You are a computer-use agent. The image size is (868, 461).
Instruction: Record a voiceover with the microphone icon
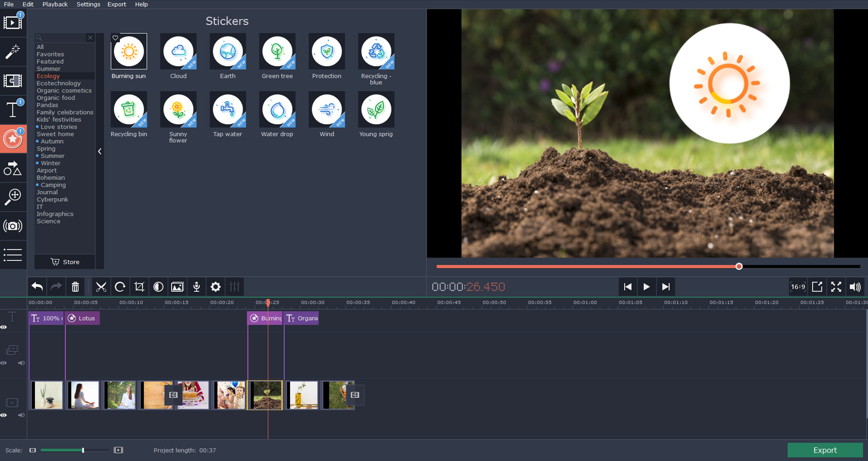pos(196,287)
